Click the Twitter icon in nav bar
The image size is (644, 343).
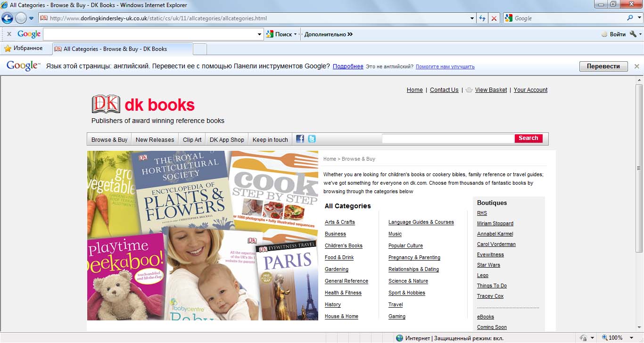pos(312,139)
